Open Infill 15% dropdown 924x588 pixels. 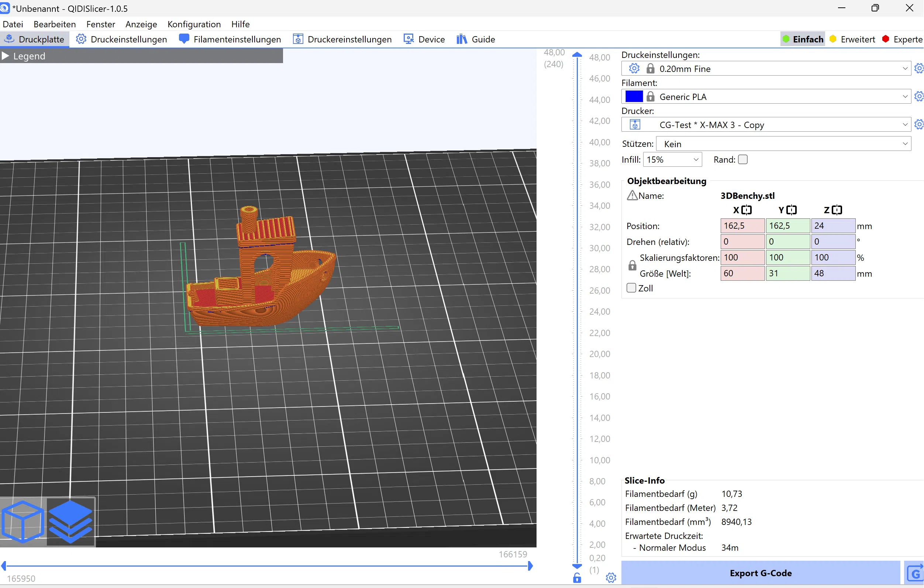(x=673, y=160)
